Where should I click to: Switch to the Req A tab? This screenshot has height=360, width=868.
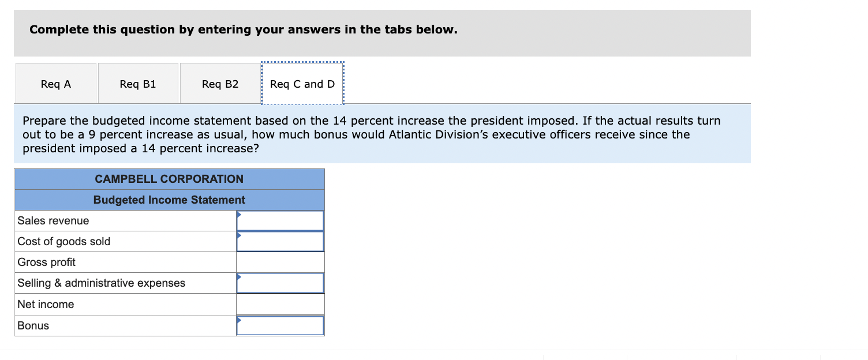tap(55, 83)
